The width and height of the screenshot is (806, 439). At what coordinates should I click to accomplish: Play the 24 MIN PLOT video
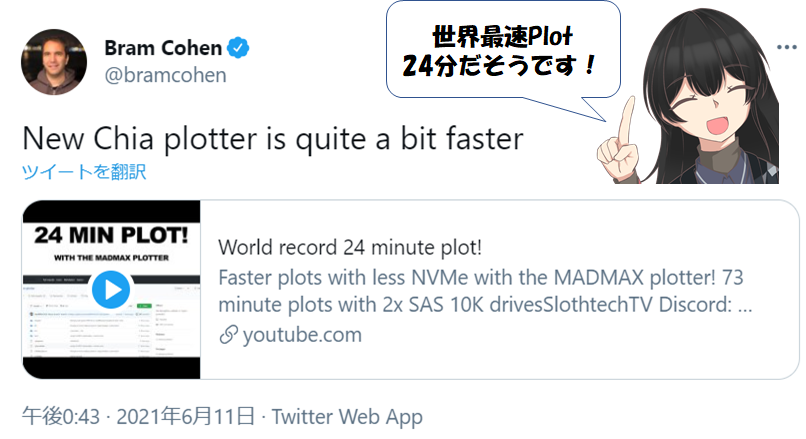[111, 290]
